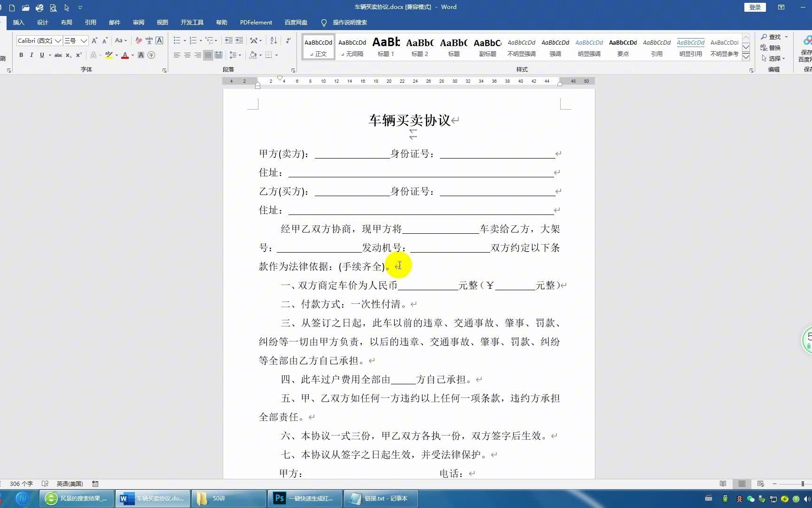Click quick print icon in title bar
812x508 pixels.
(x=39, y=8)
